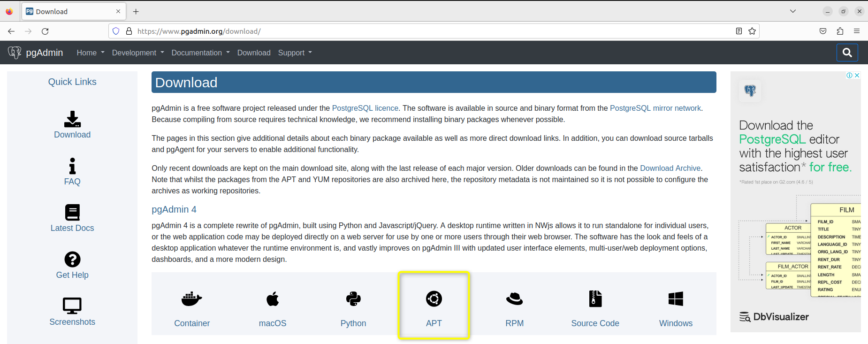
Task: Click the FAQ info icon
Action: pos(72,166)
